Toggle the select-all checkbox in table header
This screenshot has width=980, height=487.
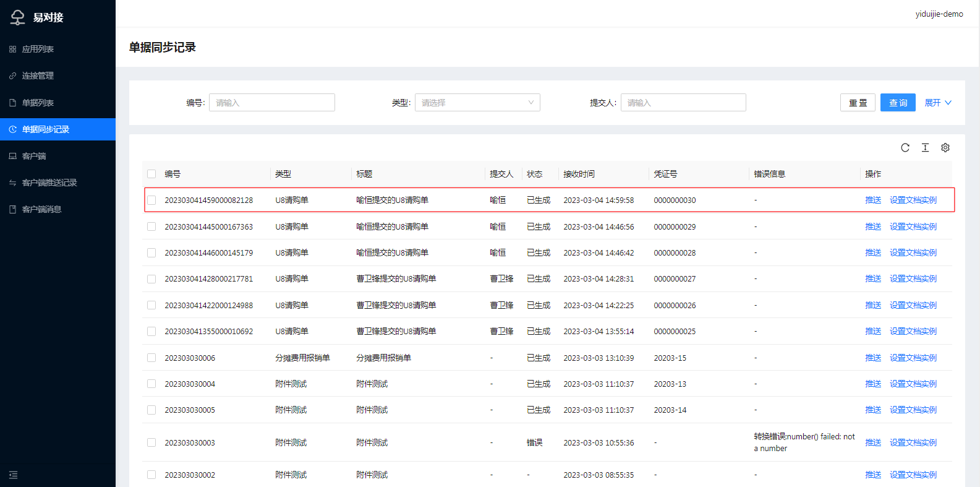[x=151, y=174]
